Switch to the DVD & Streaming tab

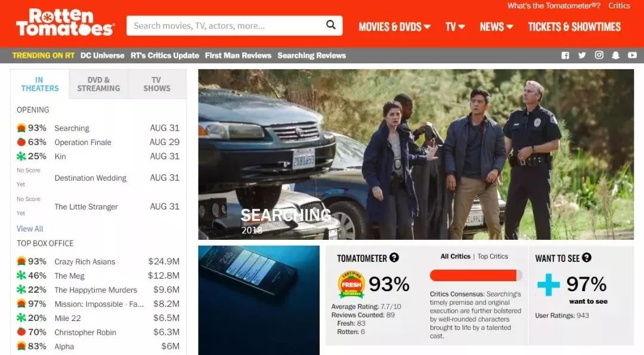point(98,84)
